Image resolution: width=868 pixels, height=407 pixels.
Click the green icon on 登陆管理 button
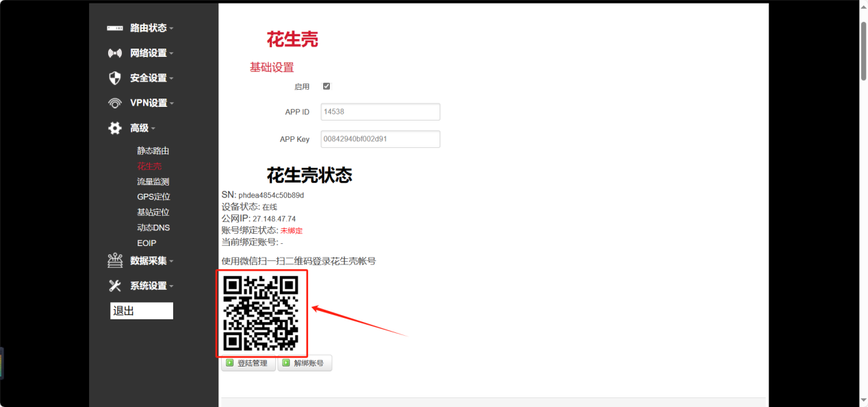point(229,363)
